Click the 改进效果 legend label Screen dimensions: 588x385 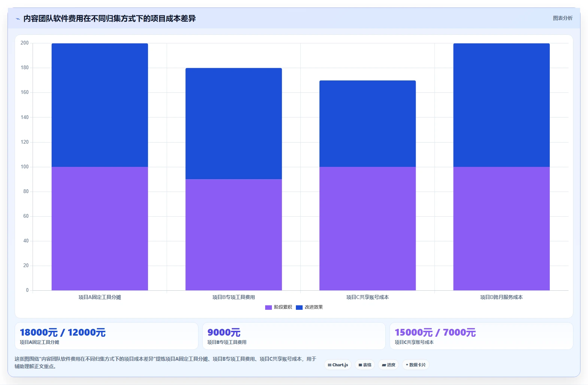(313, 307)
